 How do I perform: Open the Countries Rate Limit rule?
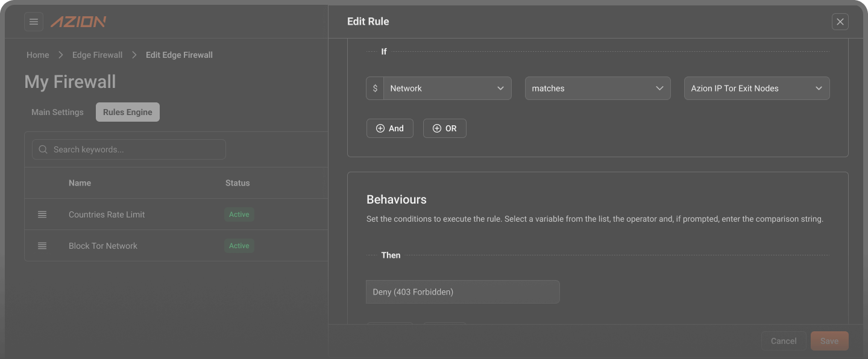click(107, 214)
